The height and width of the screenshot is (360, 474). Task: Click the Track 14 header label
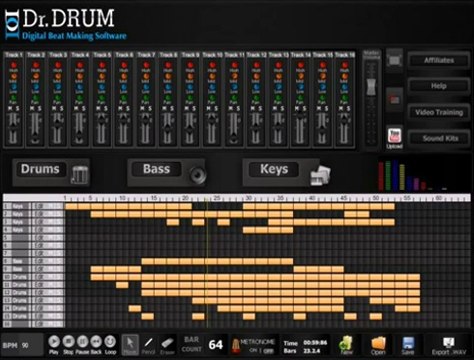tap(300, 55)
